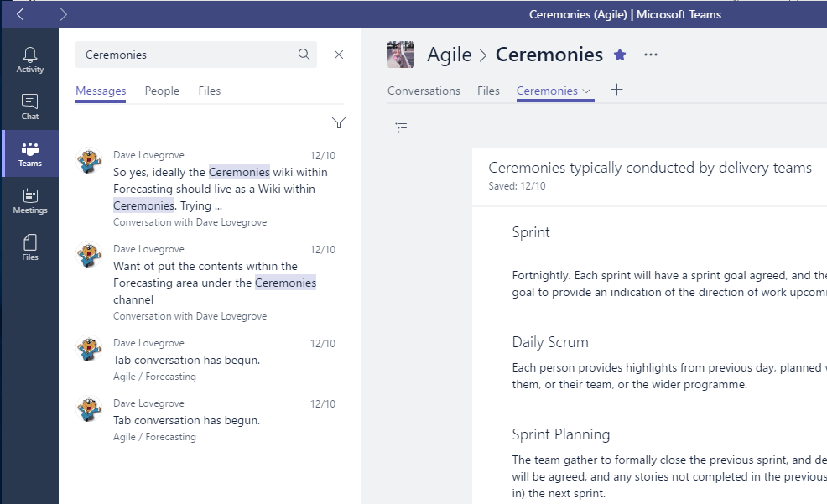Click the forward navigation arrow

point(63,14)
